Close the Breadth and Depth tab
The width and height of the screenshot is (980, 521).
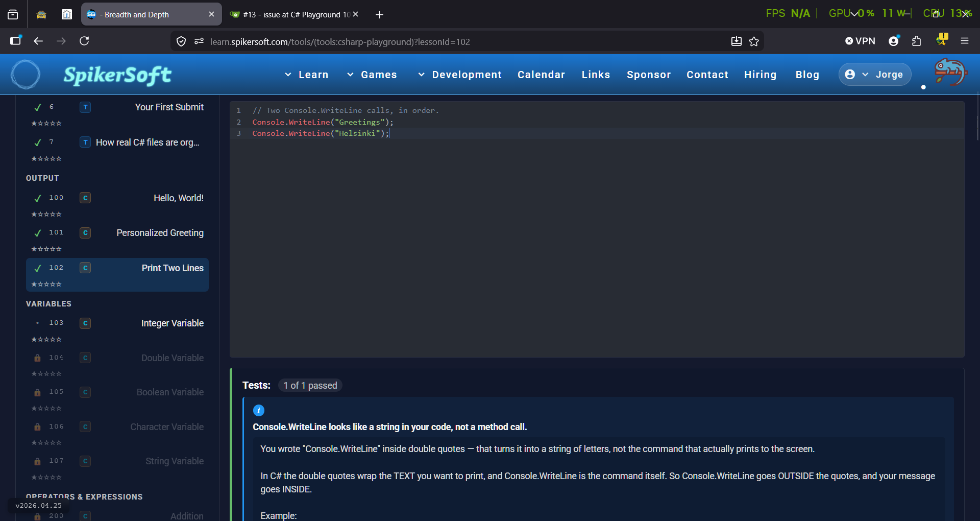click(x=211, y=14)
